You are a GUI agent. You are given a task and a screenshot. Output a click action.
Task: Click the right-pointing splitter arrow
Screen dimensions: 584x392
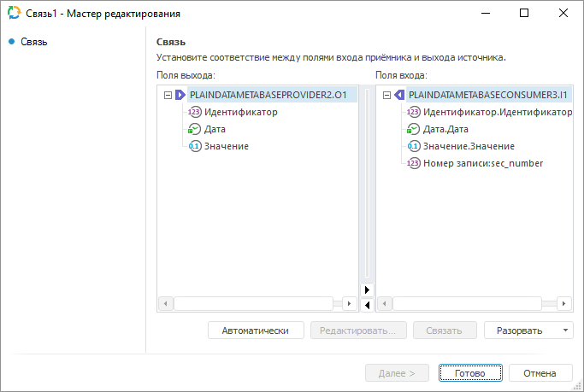(x=368, y=290)
